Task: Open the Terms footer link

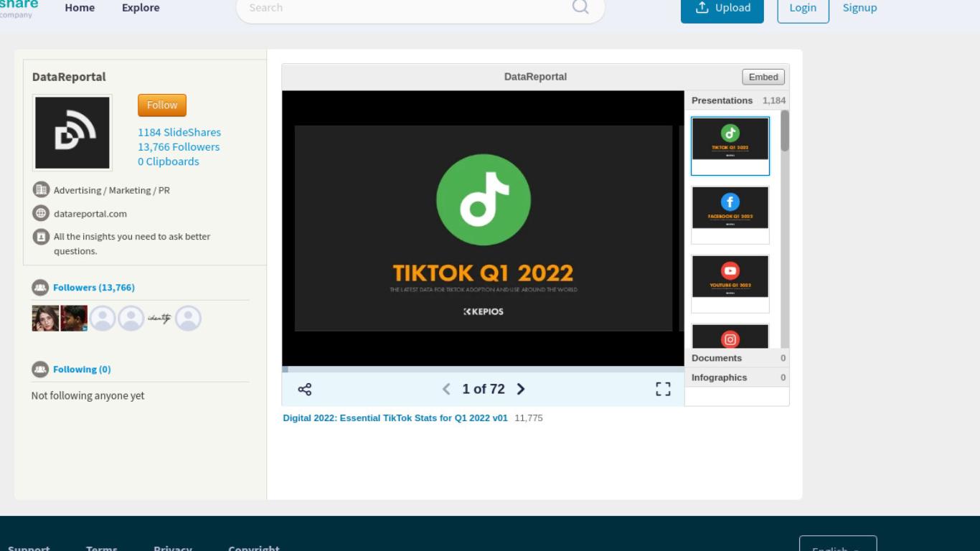Action: click(x=102, y=548)
